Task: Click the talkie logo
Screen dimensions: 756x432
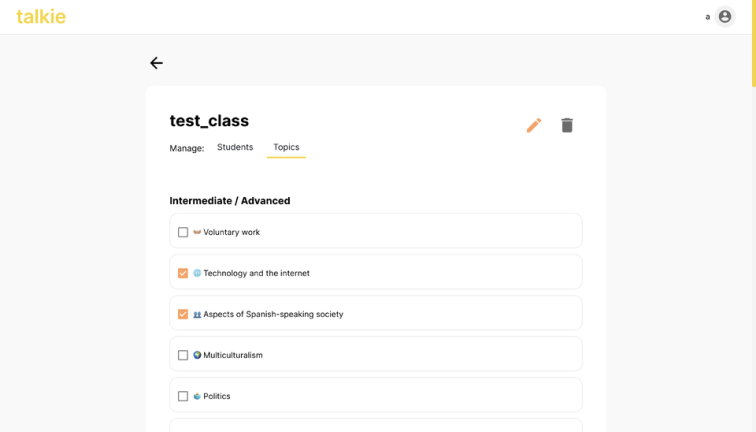Action: (41, 16)
